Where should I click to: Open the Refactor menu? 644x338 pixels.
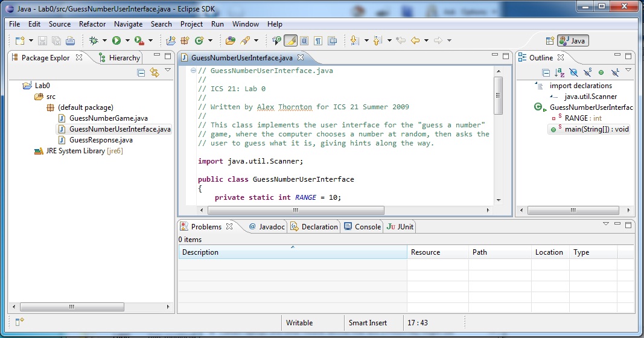click(92, 24)
